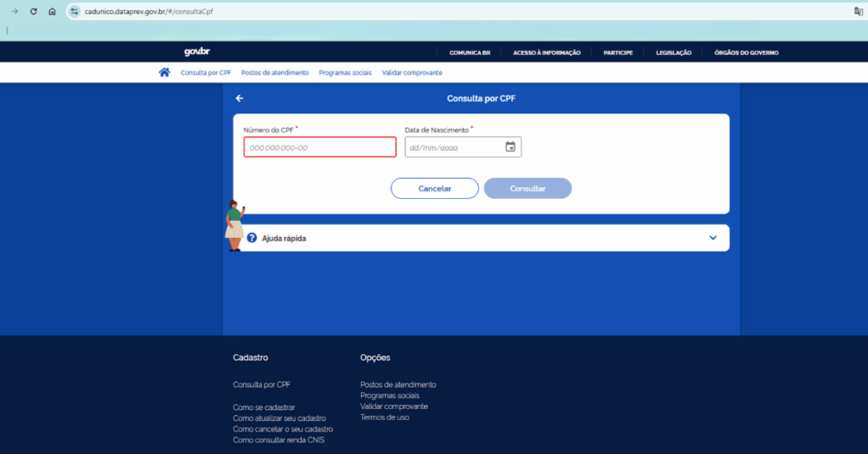Click footer link Postos de atendimento
Viewport: 868px width, 454px height.
398,385
